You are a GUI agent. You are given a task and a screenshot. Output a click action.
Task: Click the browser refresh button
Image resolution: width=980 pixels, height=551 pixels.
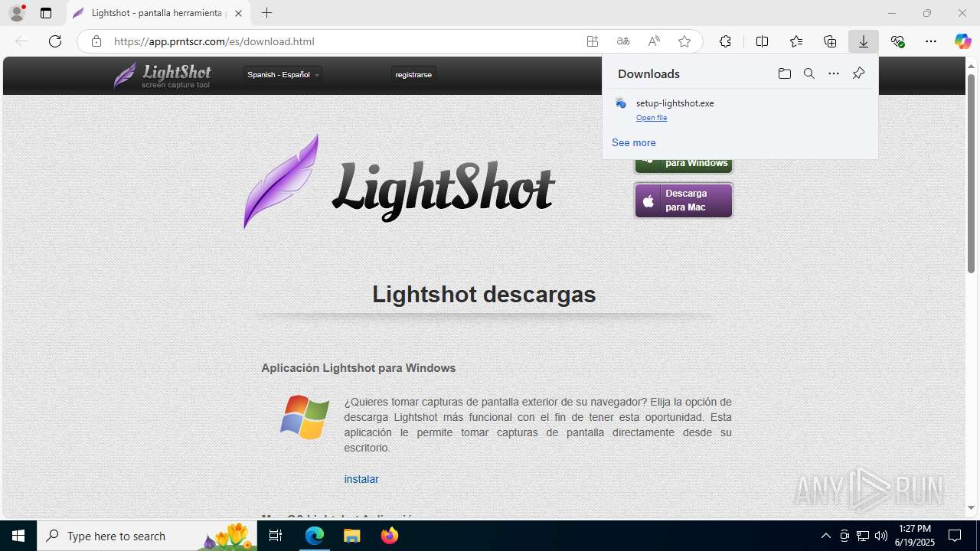pyautogui.click(x=55, y=41)
